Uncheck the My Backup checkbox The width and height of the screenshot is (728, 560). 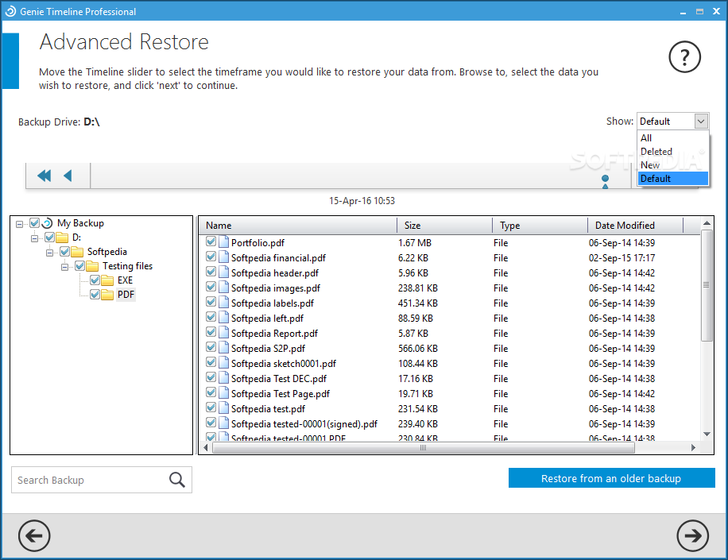[34, 222]
